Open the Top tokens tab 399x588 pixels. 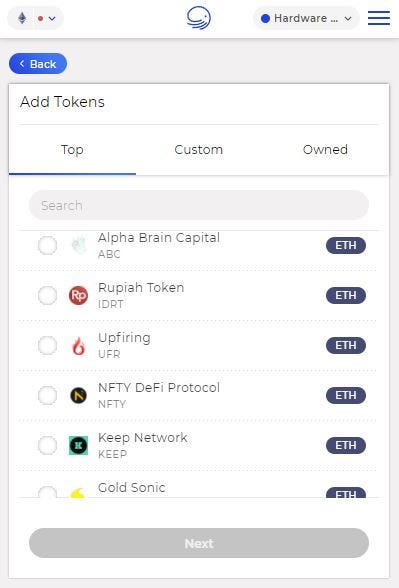[x=72, y=150]
